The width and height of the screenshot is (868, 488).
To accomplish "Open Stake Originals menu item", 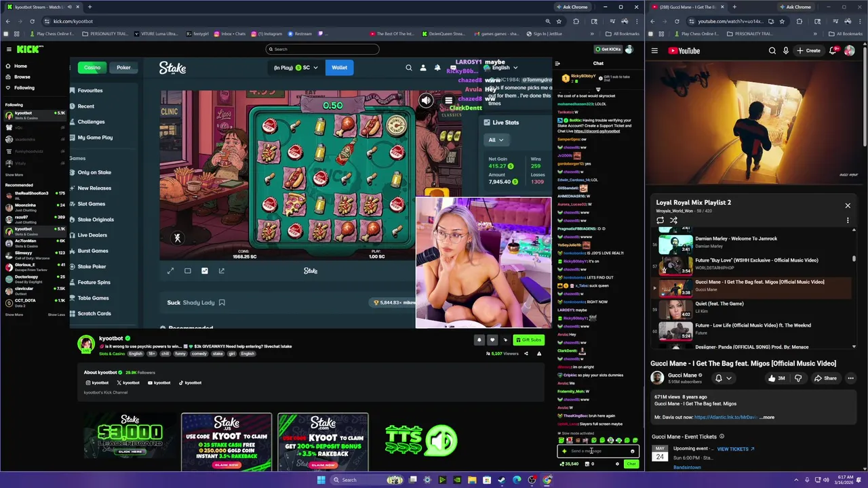I will (96, 220).
